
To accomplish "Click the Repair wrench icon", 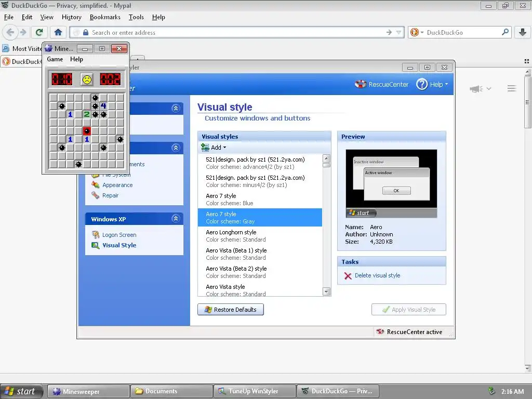I will click(96, 195).
